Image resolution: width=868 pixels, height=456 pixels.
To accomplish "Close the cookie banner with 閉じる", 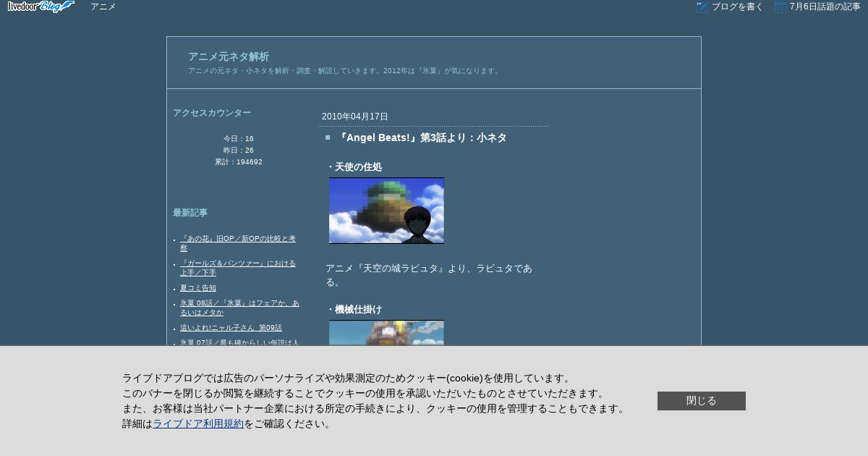I will [702, 401].
